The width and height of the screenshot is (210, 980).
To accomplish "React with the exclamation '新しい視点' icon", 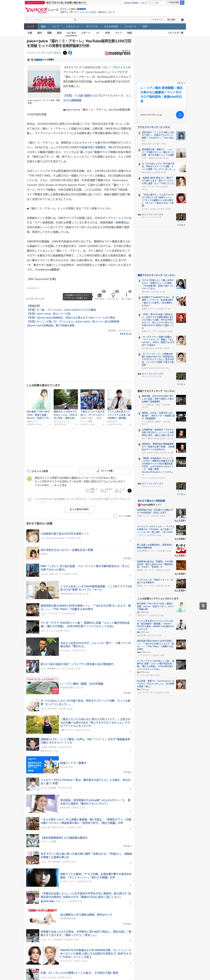I will 127,295.
